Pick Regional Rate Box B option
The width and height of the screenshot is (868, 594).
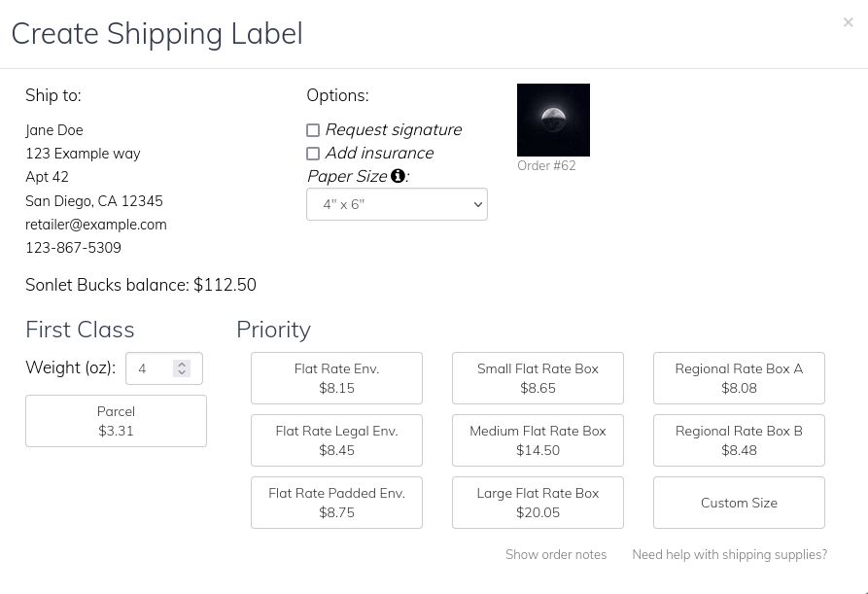click(x=739, y=440)
